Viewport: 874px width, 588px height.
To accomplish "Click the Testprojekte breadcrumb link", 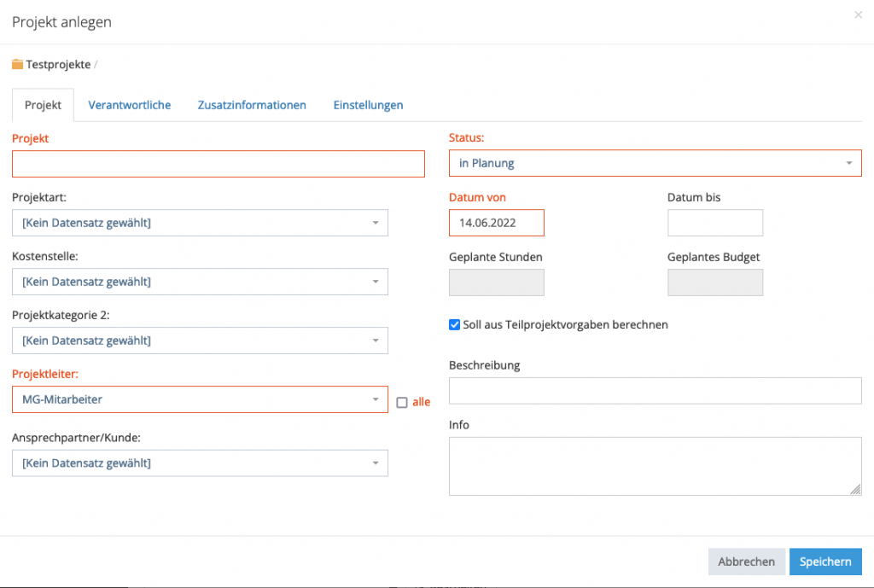I will [58, 65].
